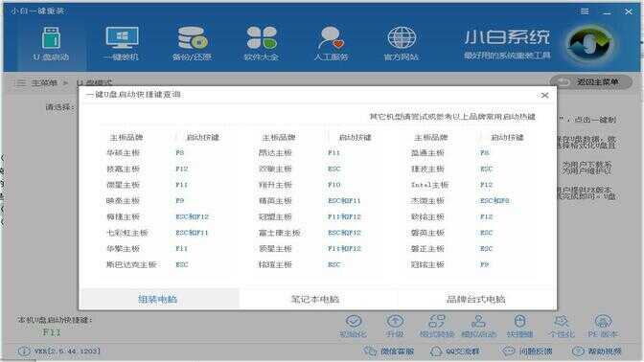This screenshot has height=362, width=644.
Task: Select the 冠盟主板 row label
Action: 275,216
